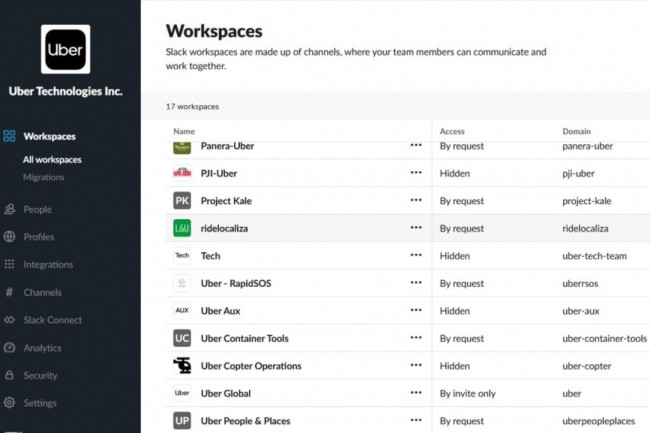Open the ridelocaliza workspace name
Viewport: 650px width, 433px height.
(224, 228)
